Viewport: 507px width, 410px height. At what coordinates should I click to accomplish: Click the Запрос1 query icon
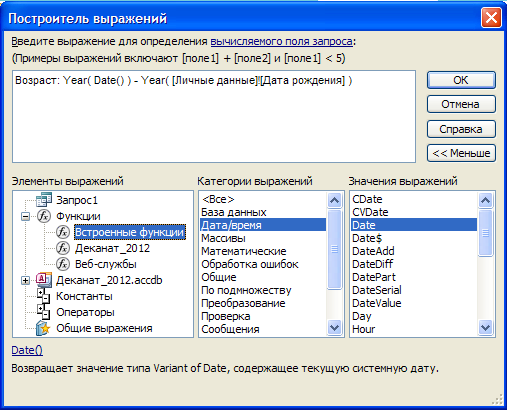44,200
